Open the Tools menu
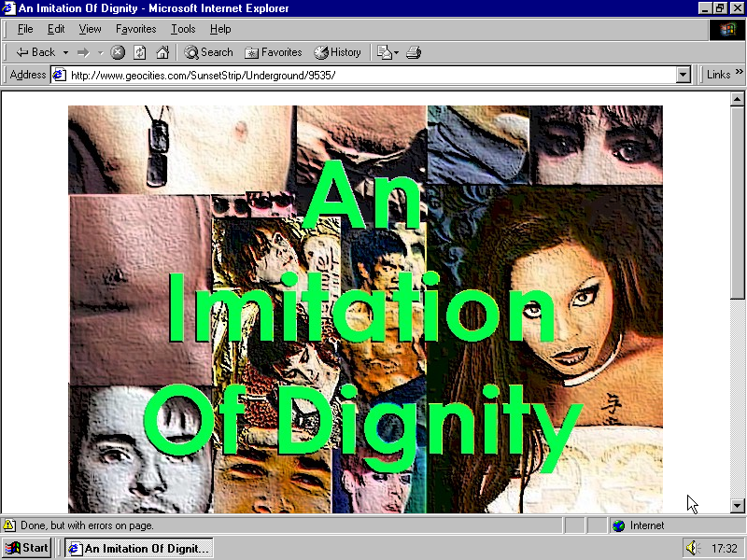The image size is (747, 560). click(x=183, y=29)
